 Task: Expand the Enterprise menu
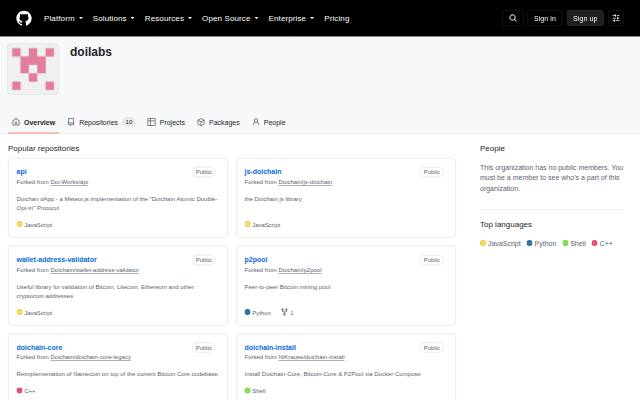291,18
